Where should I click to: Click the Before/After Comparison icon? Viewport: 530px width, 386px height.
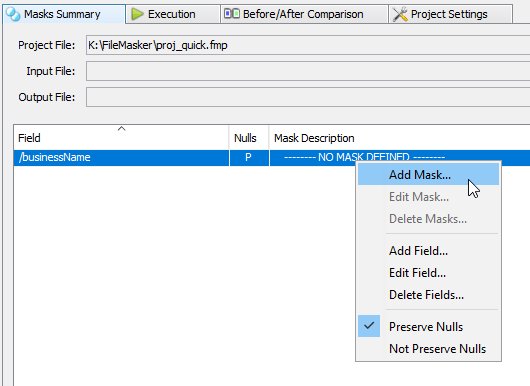point(232,14)
